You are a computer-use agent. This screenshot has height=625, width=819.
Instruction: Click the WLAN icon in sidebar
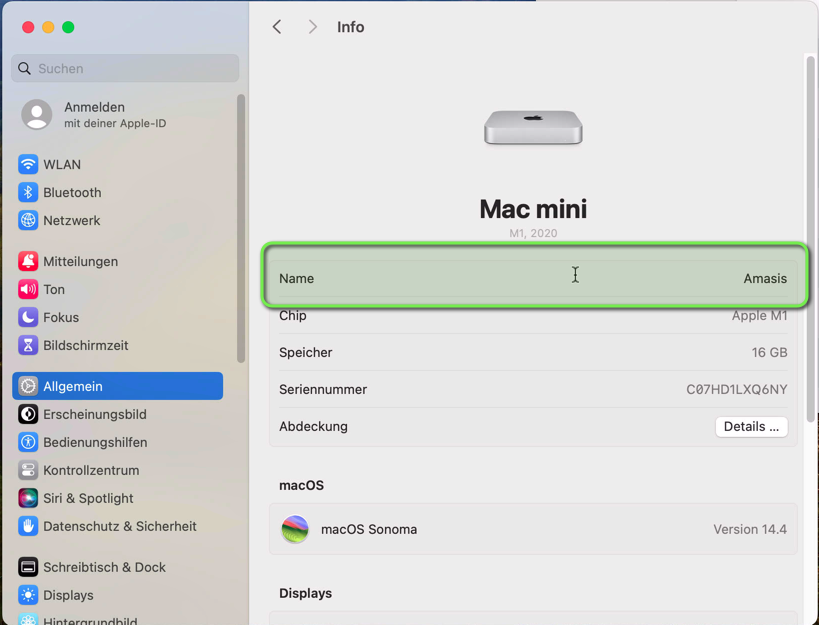[x=28, y=164]
